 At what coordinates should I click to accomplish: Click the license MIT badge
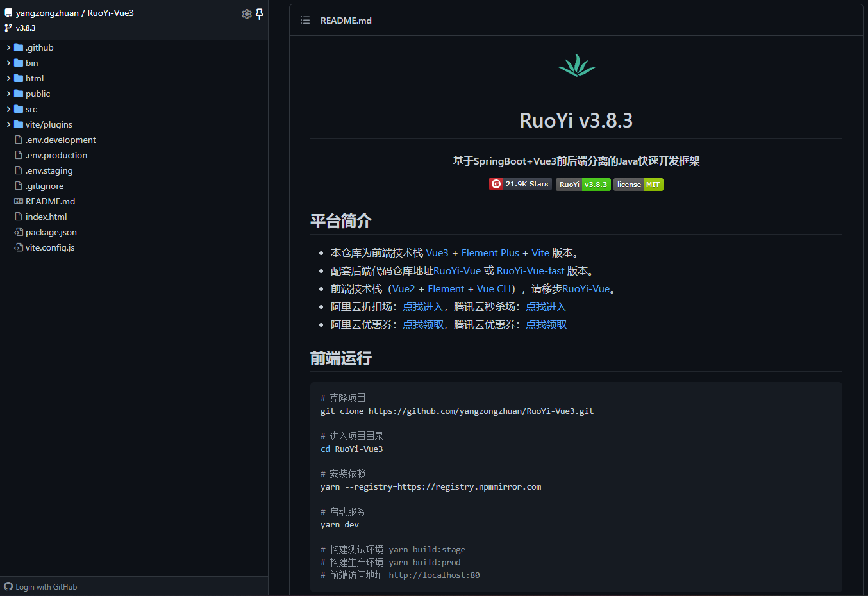click(638, 185)
